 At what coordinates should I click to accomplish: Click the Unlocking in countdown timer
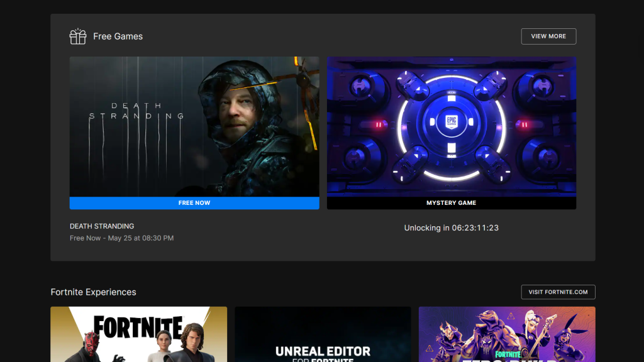[x=452, y=228]
